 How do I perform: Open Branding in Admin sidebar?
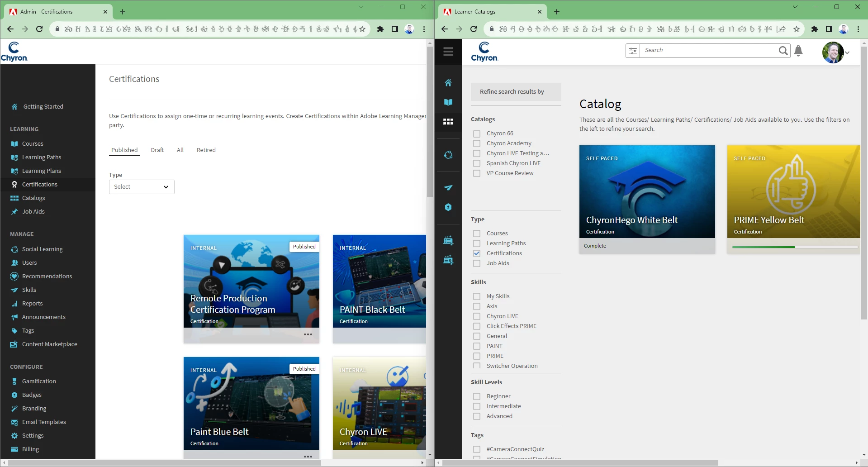pyautogui.click(x=34, y=409)
